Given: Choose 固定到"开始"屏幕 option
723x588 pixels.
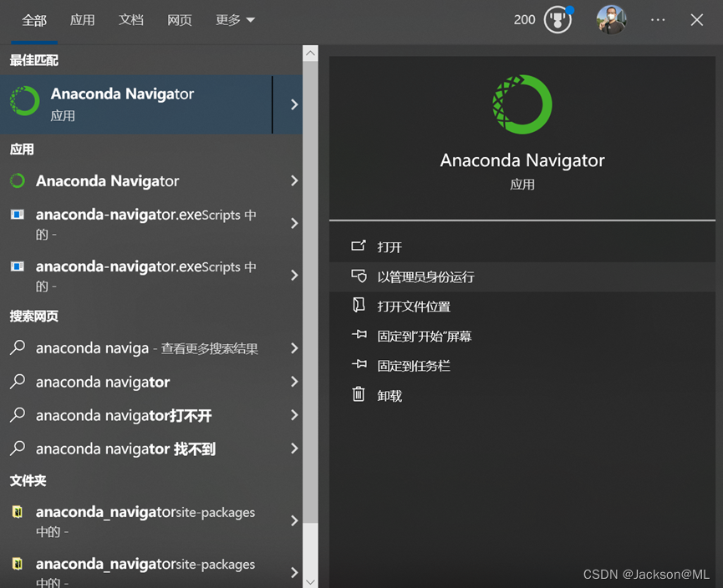Looking at the screenshot, I should coord(424,337).
